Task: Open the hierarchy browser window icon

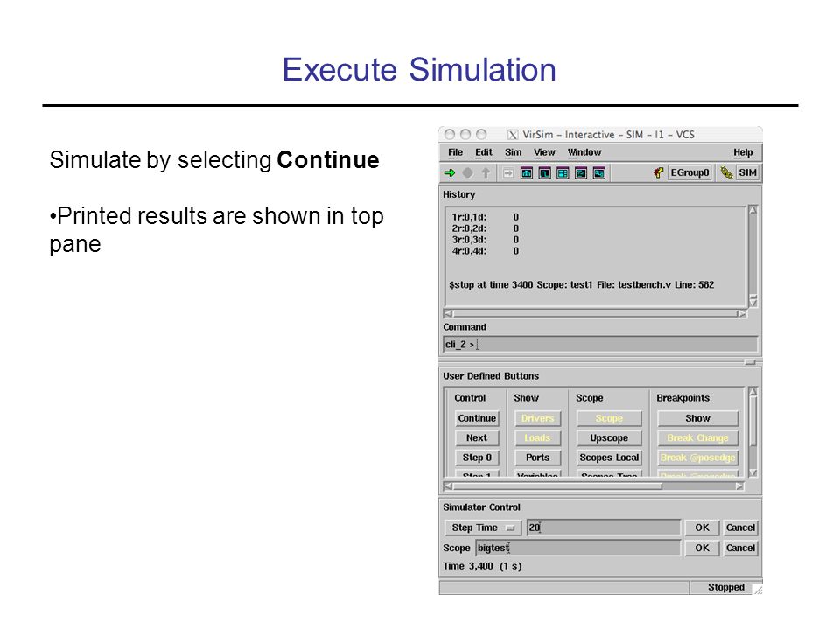Action: 527,173
